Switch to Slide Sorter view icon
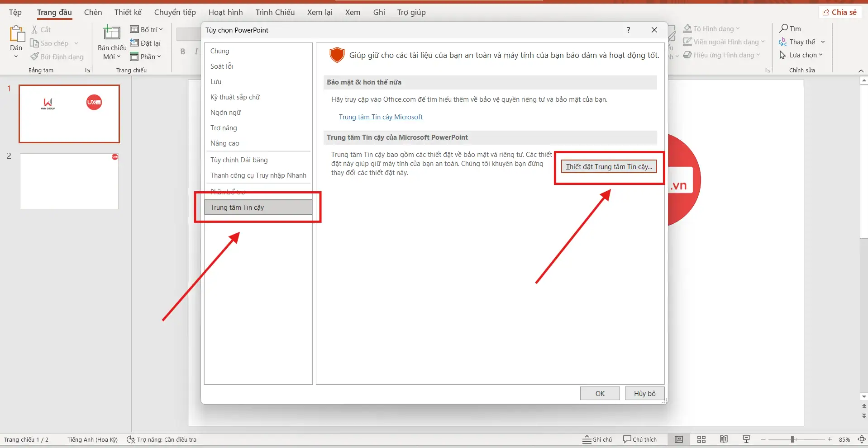Screen dimensions: 868x448 pyautogui.click(x=701, y=439)
